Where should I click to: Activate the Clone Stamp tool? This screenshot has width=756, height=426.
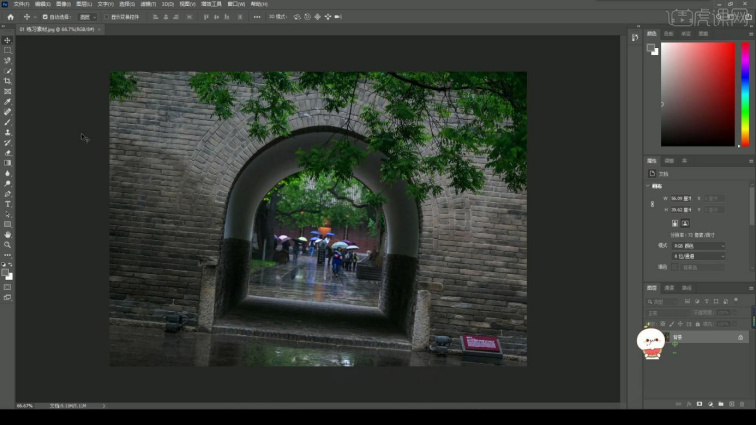point(7,133)
